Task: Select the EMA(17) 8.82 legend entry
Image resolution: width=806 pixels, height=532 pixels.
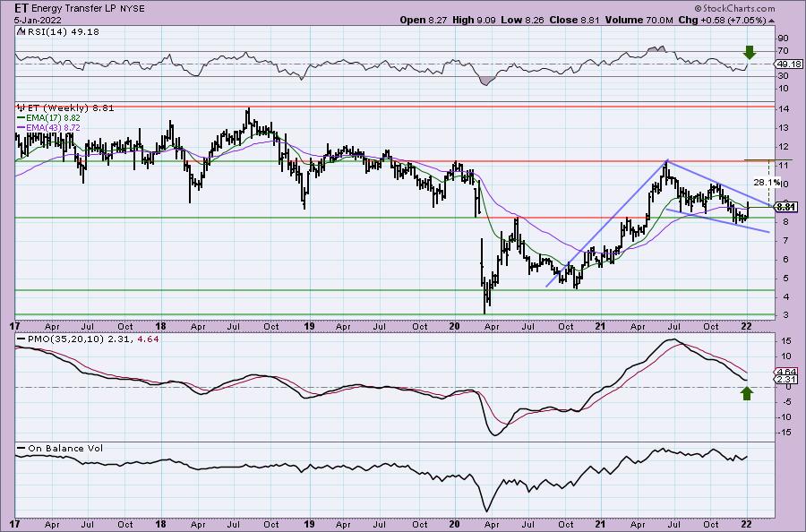Action: coord(49,117)
